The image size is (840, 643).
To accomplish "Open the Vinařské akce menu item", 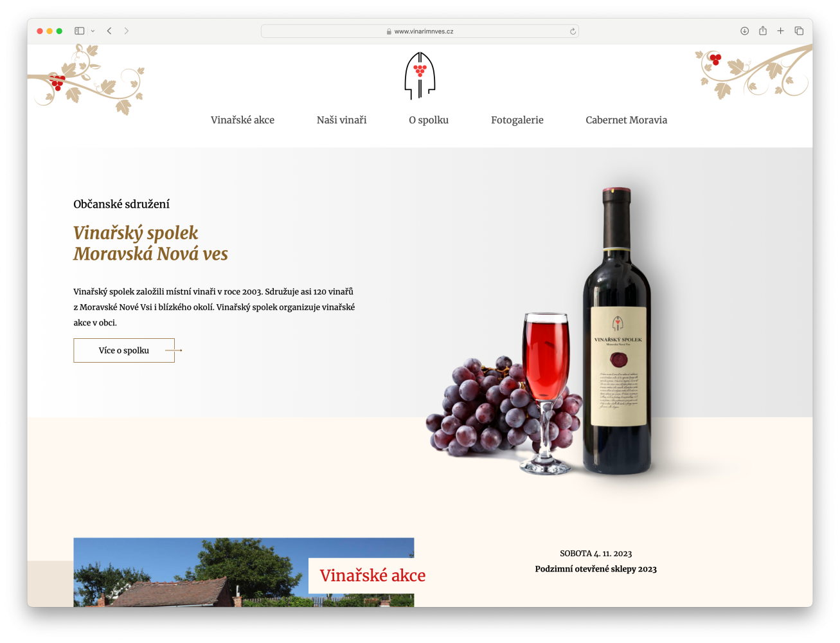I will pos(242,120).
